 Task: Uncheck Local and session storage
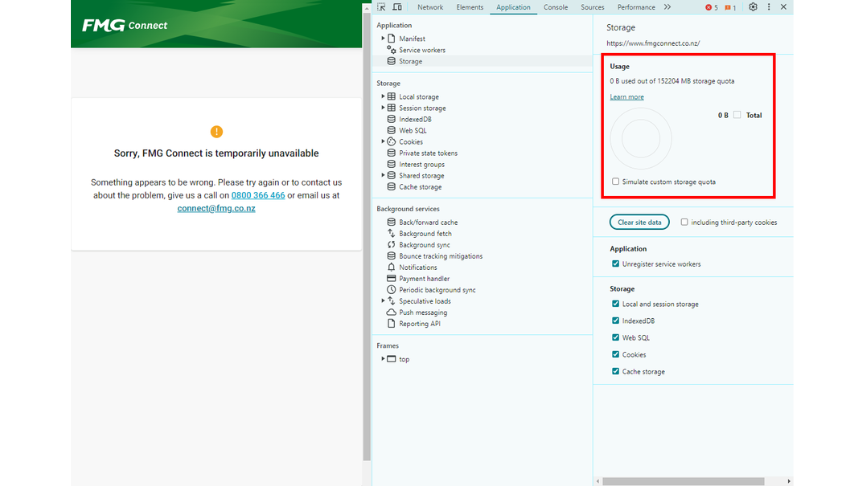(615, 304)
